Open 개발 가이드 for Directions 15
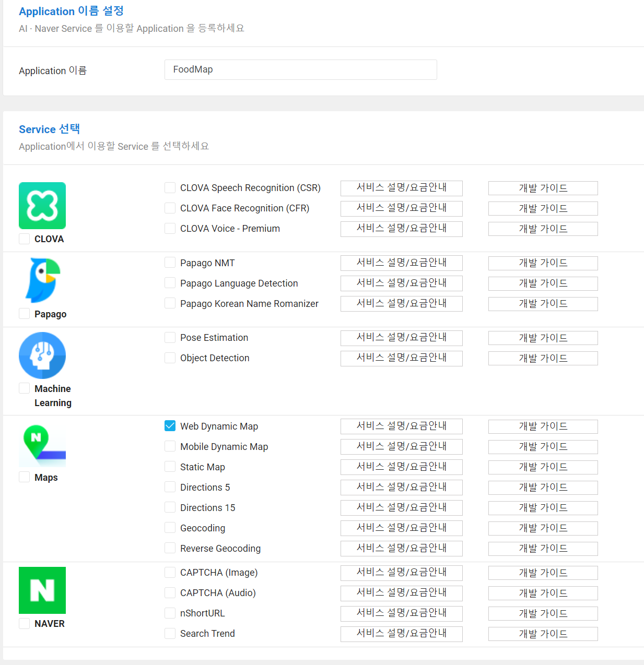This screenshot has height=665, width=644. (x=543, y=508)
